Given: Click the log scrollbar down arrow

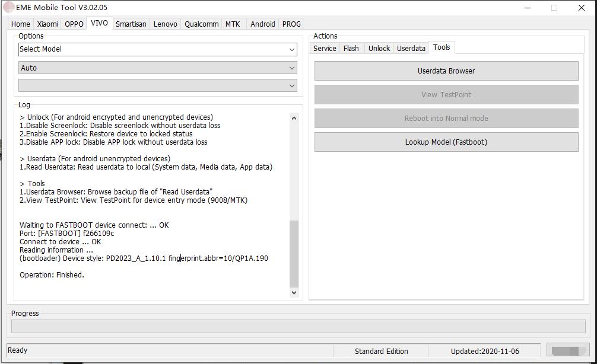Looking at the screenshot, I should pyautogui.click(x=294, y=292).
